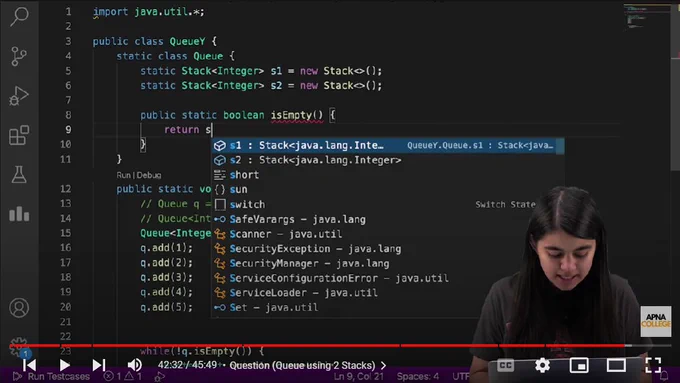Choose 'short' keyword suggestion
This screenshot has height=383, width=680.
[388, 175]
